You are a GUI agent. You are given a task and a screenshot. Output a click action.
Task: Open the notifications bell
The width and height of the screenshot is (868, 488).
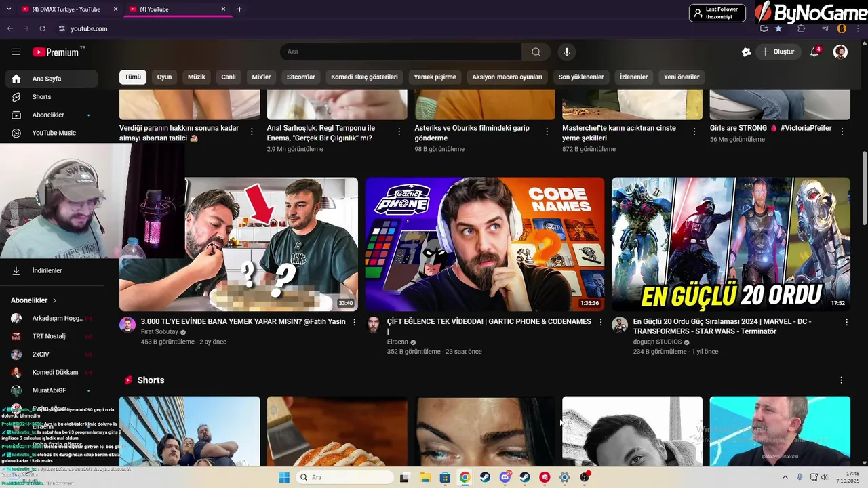coord(815,52)
